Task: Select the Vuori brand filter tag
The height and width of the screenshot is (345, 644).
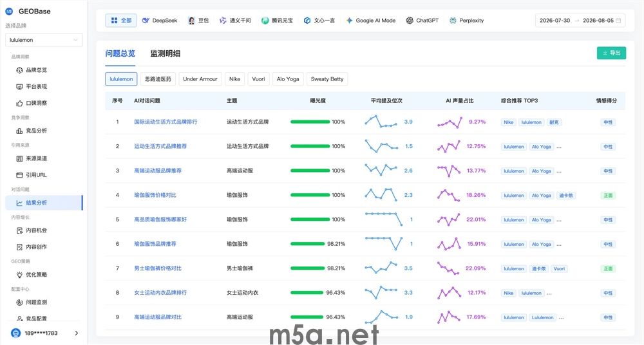Action: pos(258,79)
